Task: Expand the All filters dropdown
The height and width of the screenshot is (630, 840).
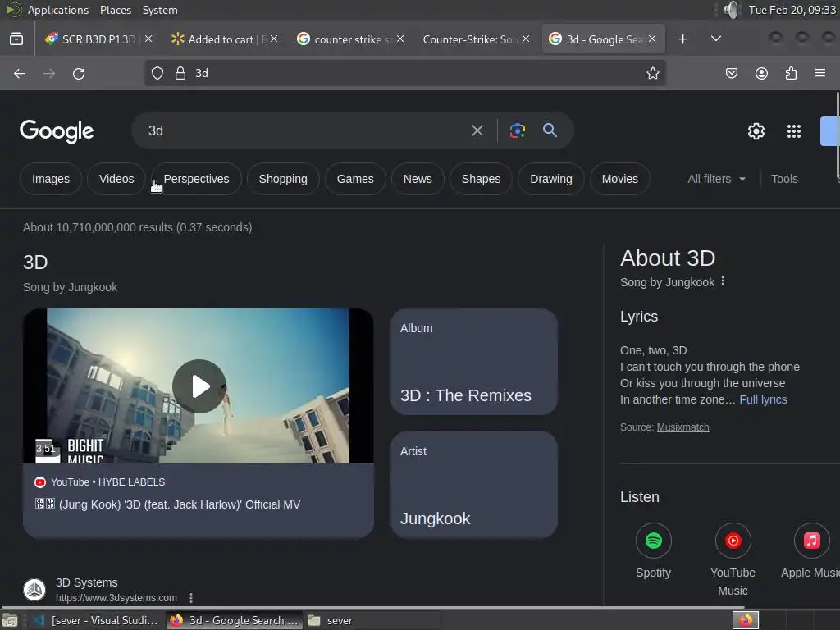Action: (716, 179)
